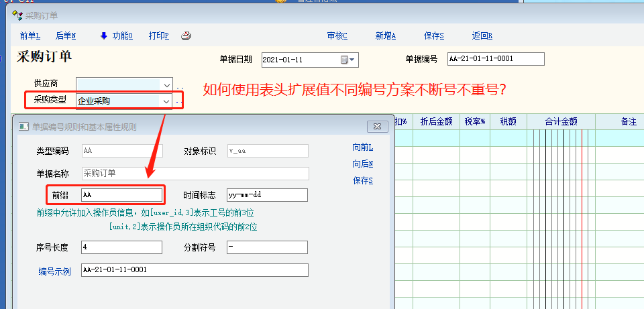Click the ellipsis button next to 采购类型
Viewport: 644px width, 309px height.
pos(179,101)
